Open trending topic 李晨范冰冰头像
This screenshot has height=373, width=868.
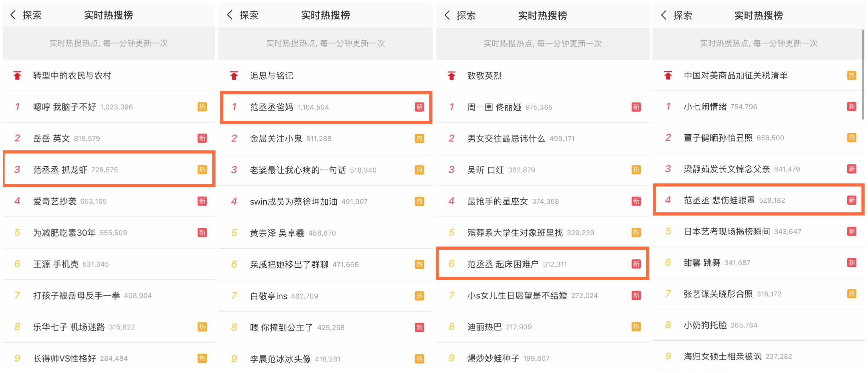(280, 359)
